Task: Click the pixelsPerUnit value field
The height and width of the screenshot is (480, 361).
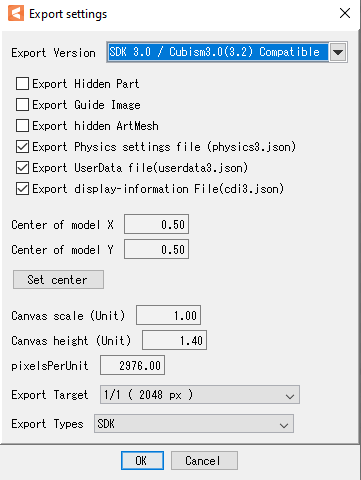Action: [x=132, y=365]
